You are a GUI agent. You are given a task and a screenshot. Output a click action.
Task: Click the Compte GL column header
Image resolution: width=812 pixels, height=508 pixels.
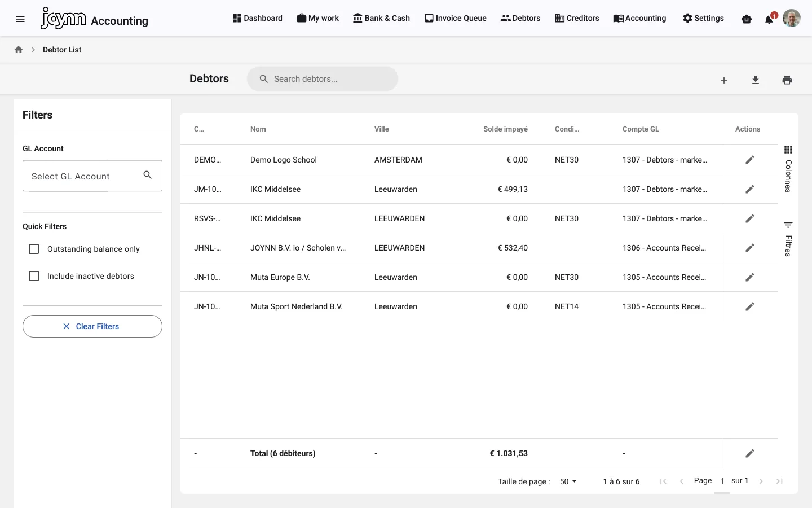[x=641, y=129]
